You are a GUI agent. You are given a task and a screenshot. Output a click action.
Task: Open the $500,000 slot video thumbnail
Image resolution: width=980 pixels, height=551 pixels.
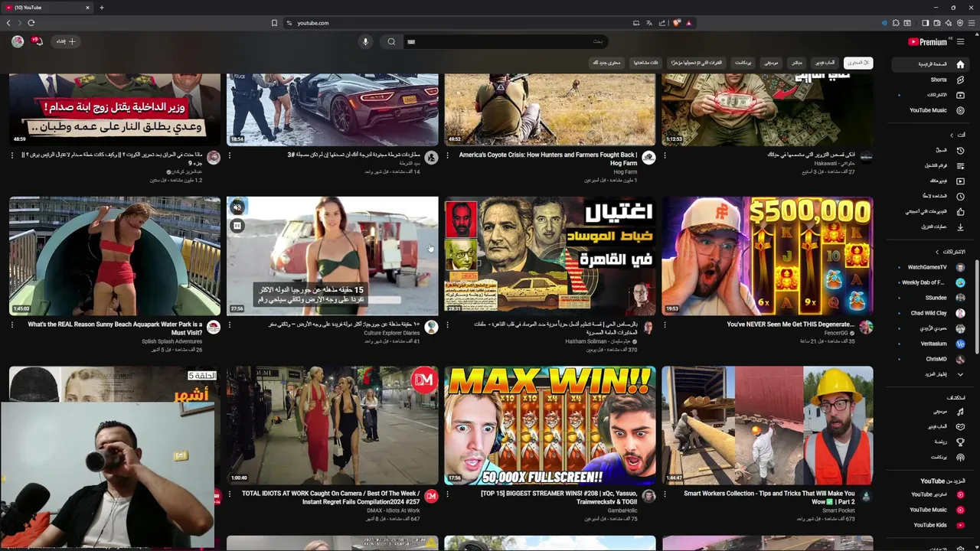(767, 256)
